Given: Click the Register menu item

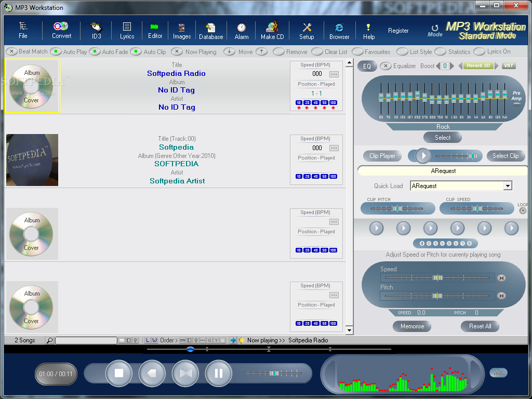Looking at the screenshot, I should [x=398, y=31].
